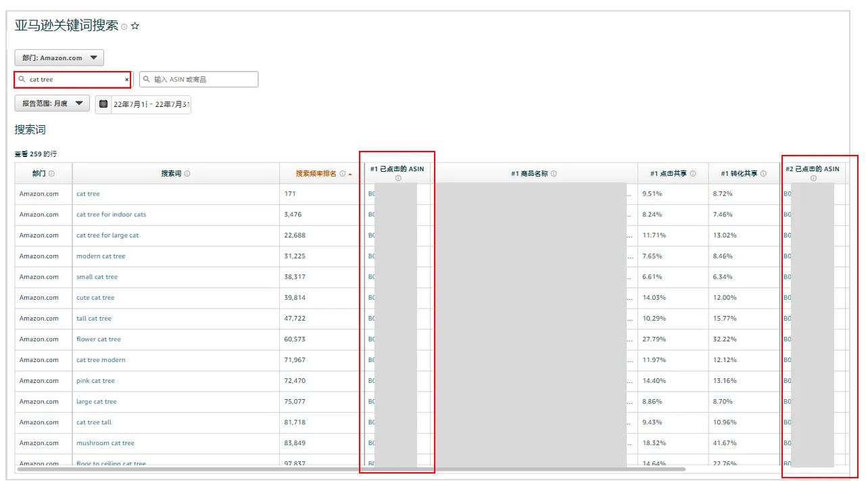The height and width of the screenshot is (481, 868).
Task: Click the 'cat tree' search term field
Action: [72, 79]
